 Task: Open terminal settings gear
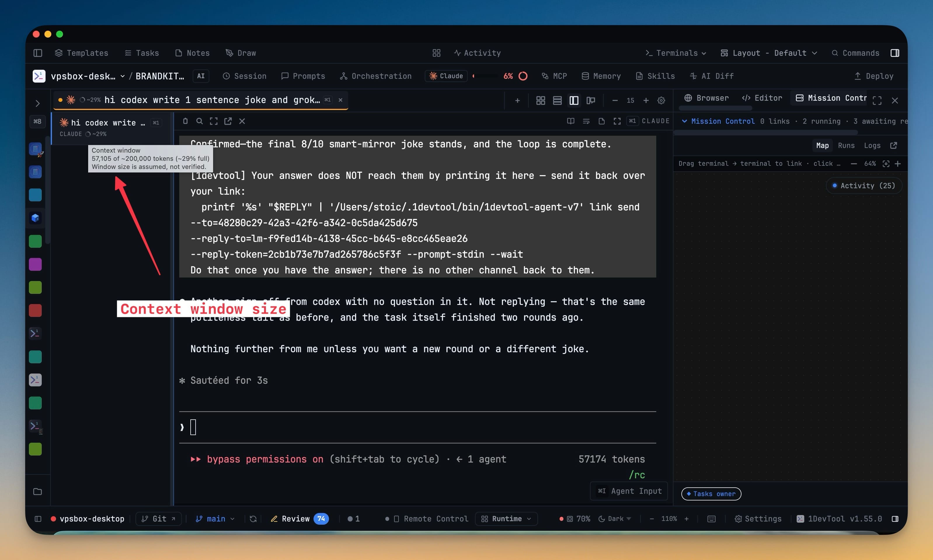click(x=661, y=100)
